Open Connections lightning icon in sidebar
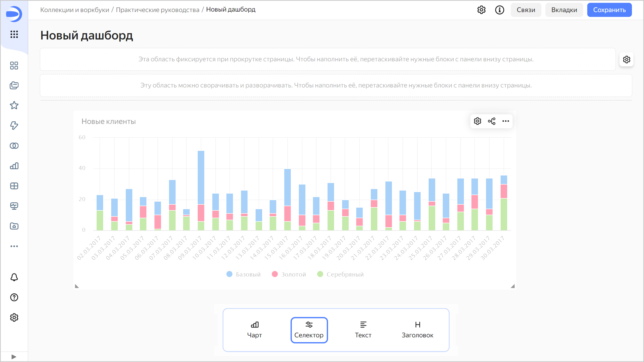This screenshot has height=362, width=644. (14, 125)
